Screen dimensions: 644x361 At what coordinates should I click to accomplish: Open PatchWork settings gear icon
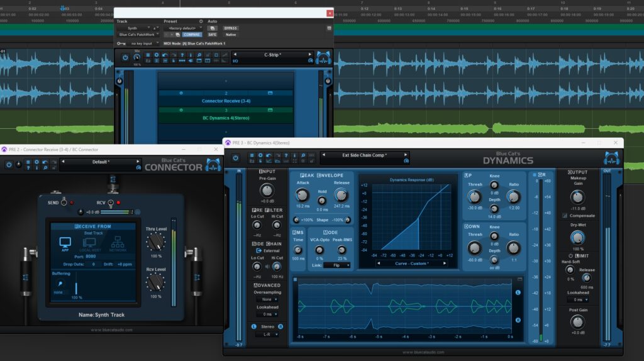click(x=157, y=55)
